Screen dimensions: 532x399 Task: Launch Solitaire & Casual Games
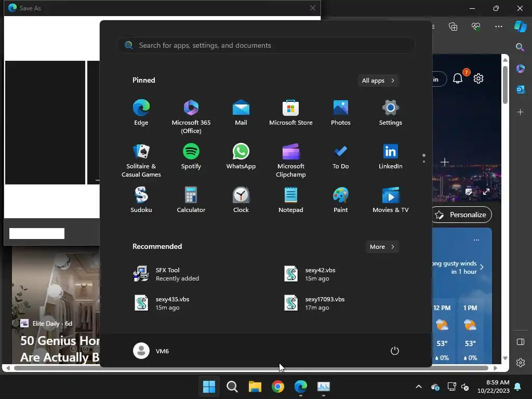(x=141, y=161)
